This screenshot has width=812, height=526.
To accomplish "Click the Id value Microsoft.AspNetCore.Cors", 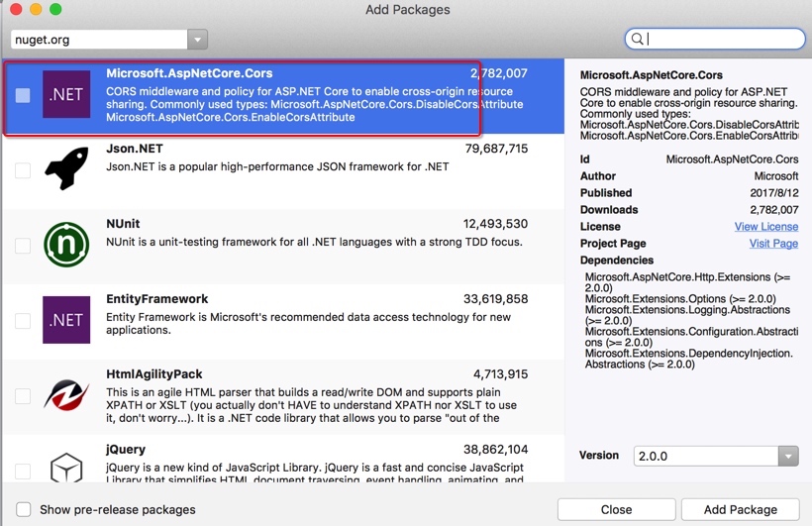I will (x=732, y=159).
